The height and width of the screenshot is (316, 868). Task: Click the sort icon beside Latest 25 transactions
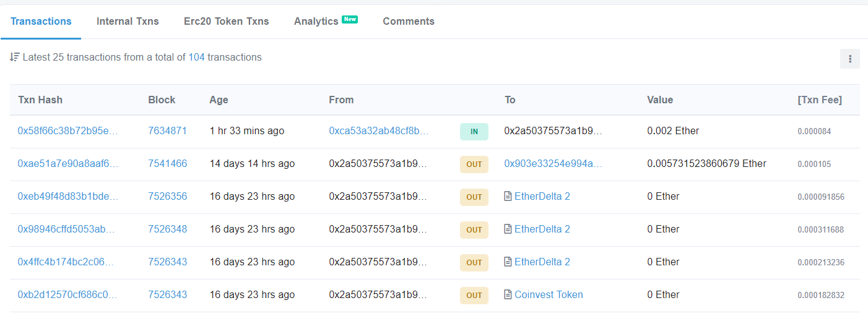pos(15,57)
